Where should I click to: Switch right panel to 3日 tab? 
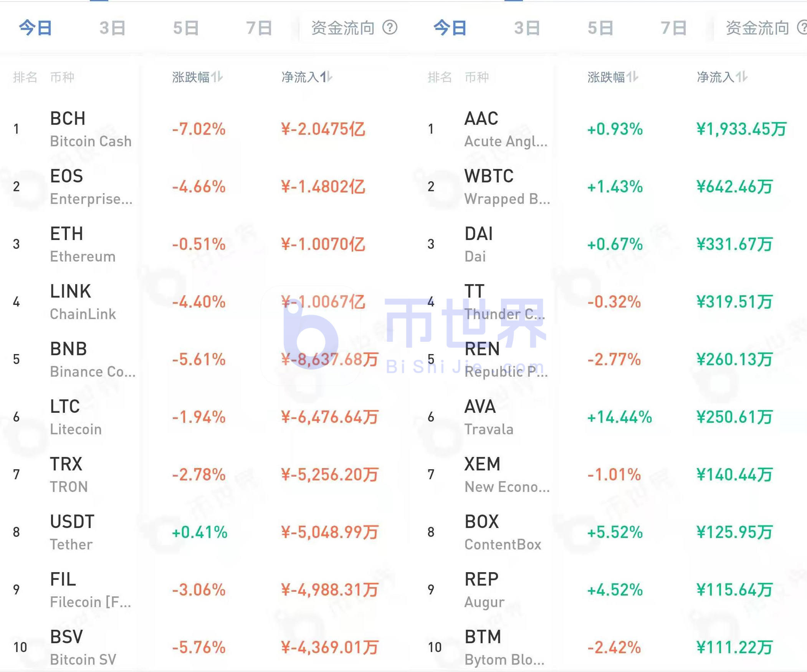coord(527,28)
